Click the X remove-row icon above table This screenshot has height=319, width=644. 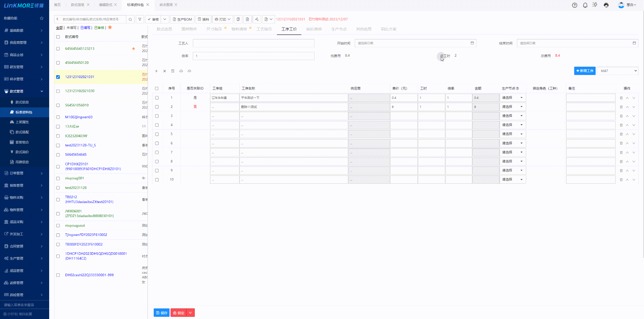pyautogui.click(x=164, y=71)
